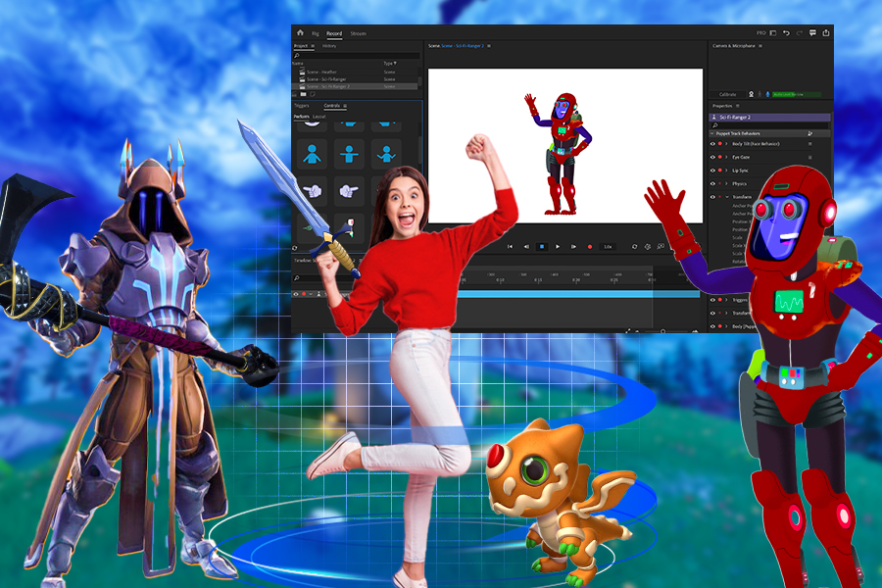Open the Controls panel menu icon
Screen dimensions: 882x588
click(345, 106)
